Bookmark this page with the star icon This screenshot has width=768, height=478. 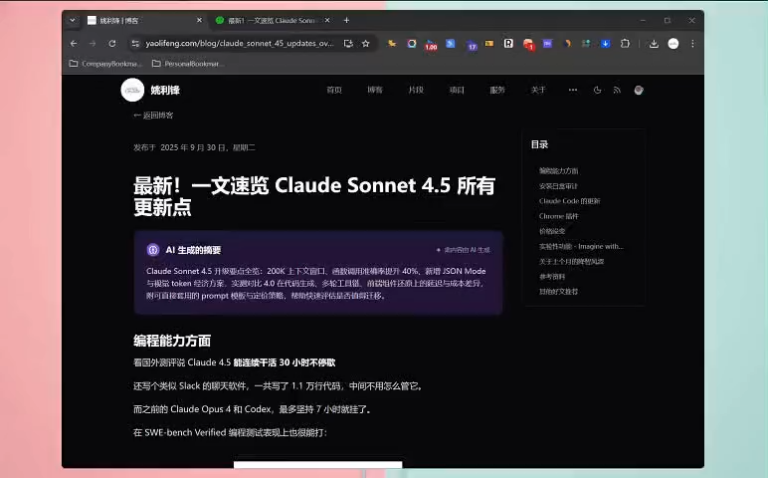pos(365,44)
